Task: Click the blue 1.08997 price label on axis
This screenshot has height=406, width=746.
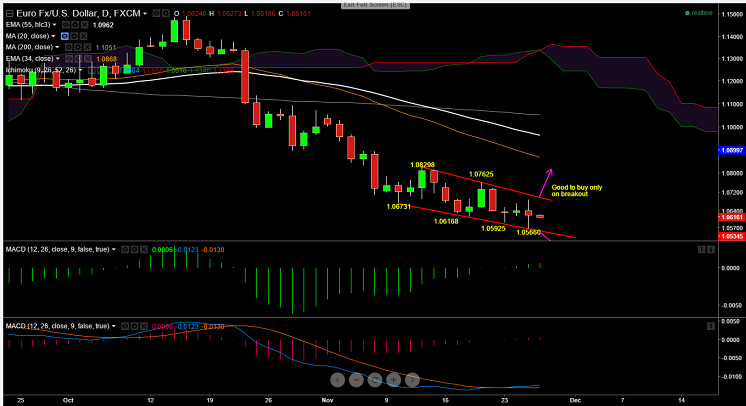Action: [x=731, y=150]
